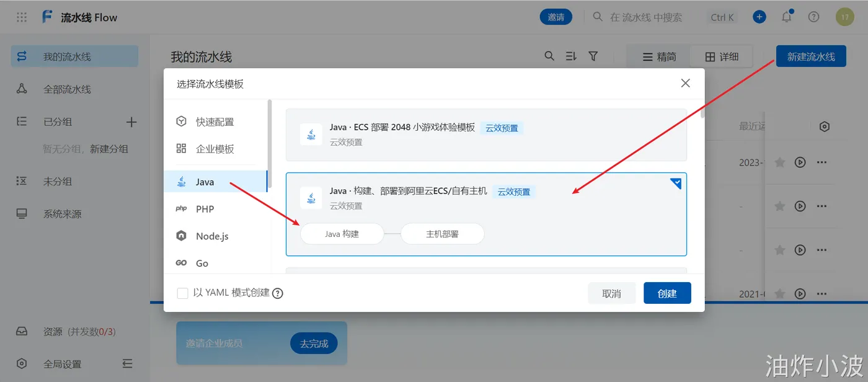The height and width of the screenshot is (382, 868).
Task: Collapse sidebar using the 全局设置 toggle icon
Action: tap(128, 363)
